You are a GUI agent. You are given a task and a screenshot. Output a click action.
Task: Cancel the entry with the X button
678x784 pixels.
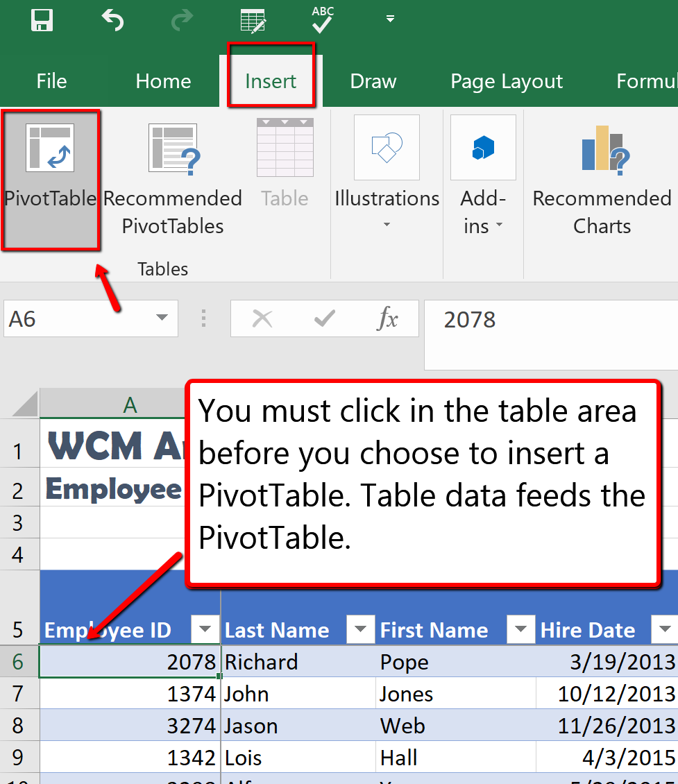pos(262,318)
